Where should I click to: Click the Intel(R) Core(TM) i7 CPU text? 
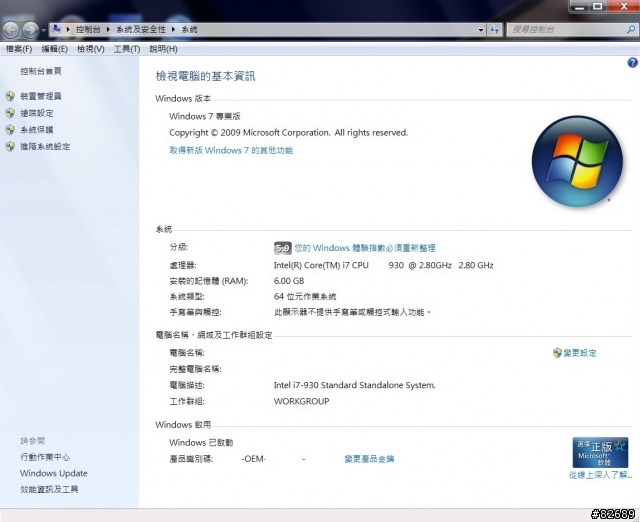click(321, 265)
